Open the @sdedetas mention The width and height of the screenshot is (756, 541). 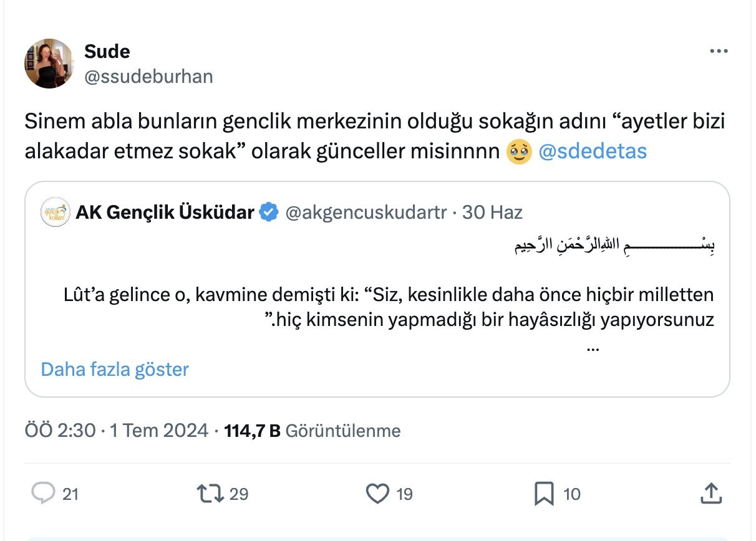coord(592,151)
